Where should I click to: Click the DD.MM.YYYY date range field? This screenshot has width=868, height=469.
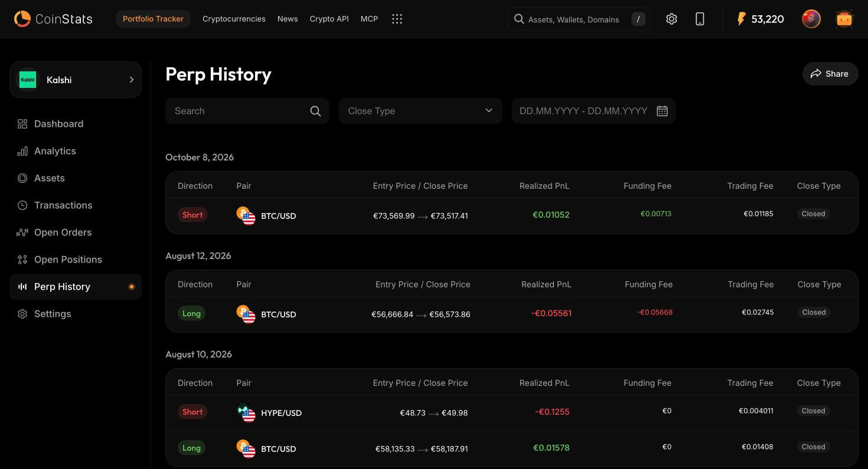pyautogui.click(x=593, y=111)
